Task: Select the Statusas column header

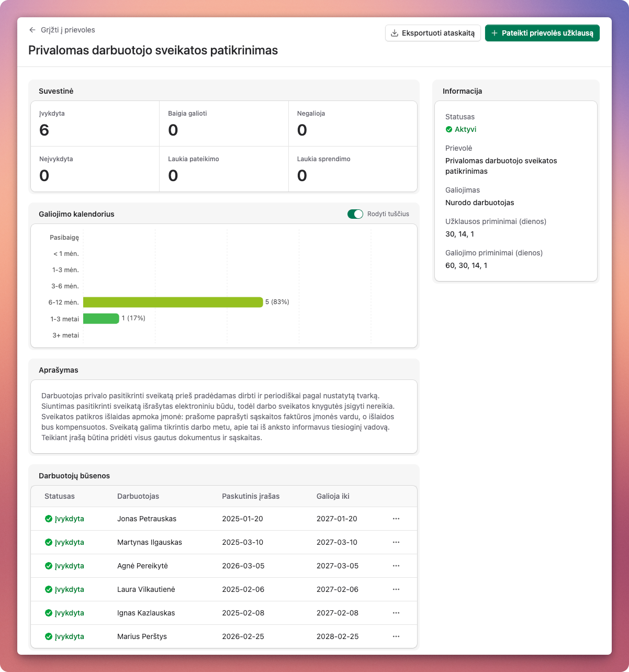Action: pos(60,496)
